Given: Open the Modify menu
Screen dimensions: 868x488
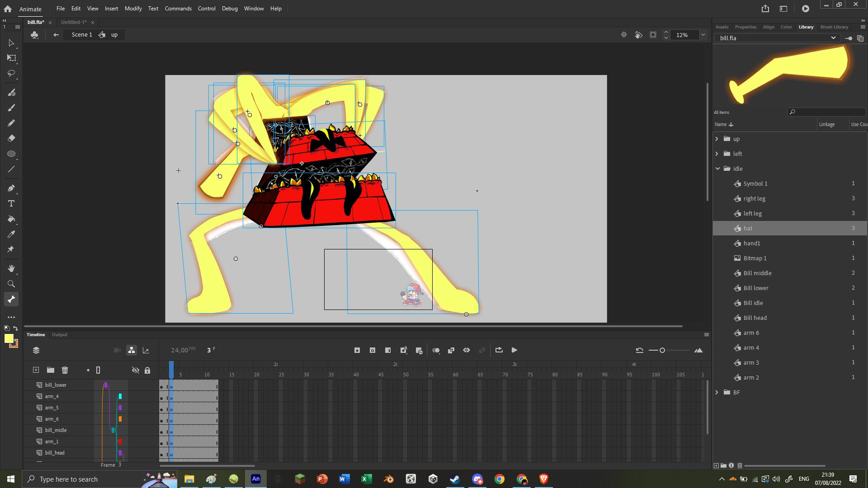Looking at the screenshot, I should pyautogui.click(x=133, y=8).
